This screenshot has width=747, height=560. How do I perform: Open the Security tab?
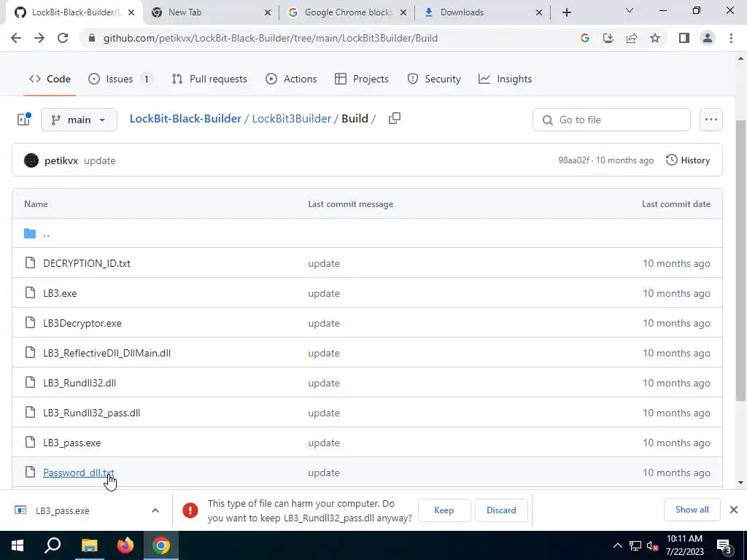pyautogui.click(x=434, y=79)
